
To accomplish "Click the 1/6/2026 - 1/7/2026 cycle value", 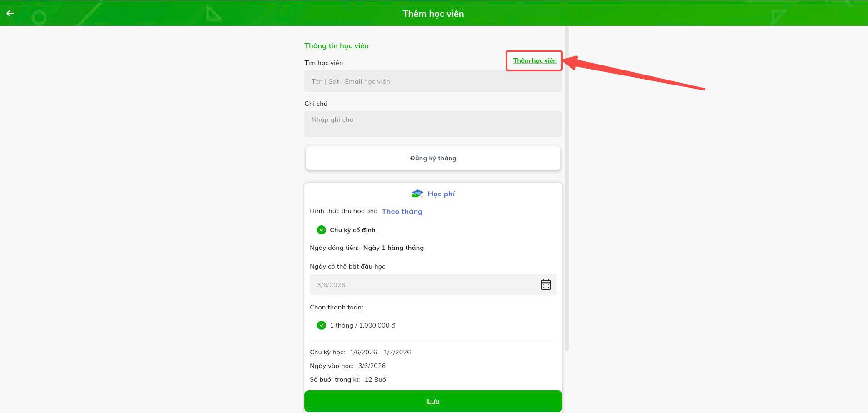I will pyautogui.click(x=380, y=352).
